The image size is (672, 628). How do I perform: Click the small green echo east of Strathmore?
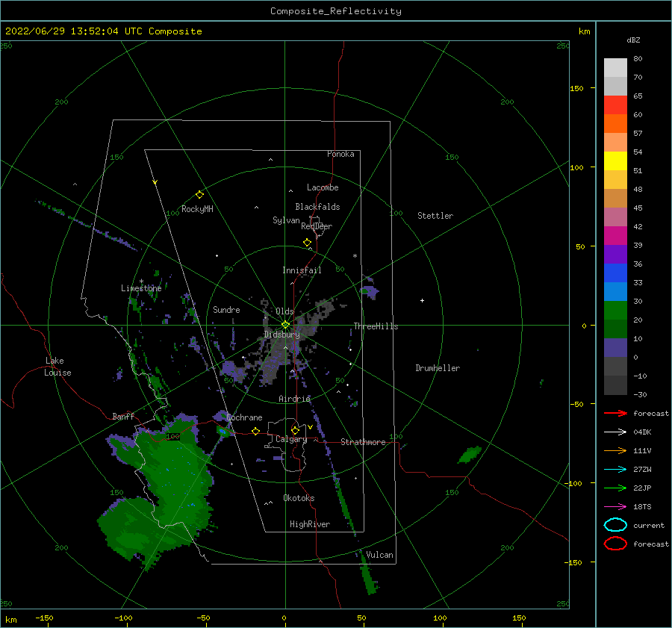pos(470,455)
